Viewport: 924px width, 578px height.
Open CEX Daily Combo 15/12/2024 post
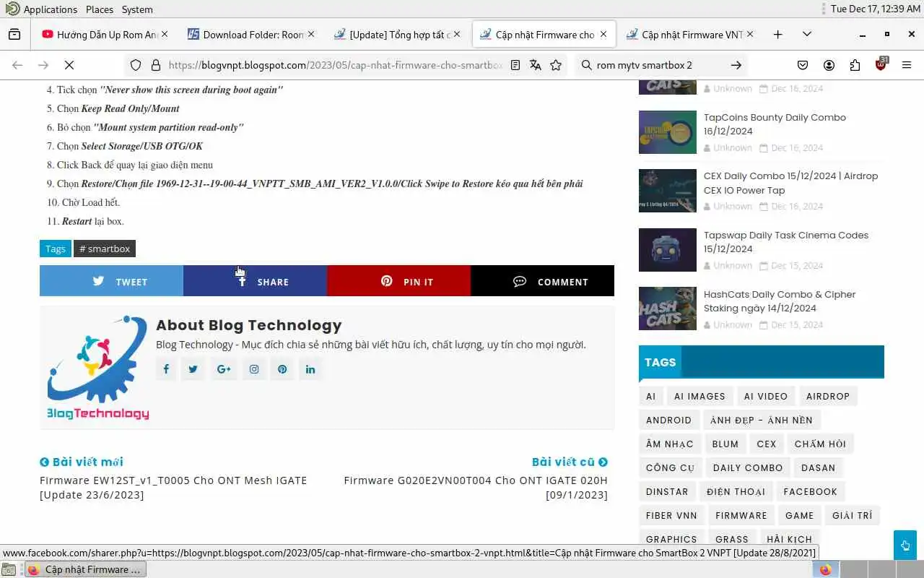pyautogui.click(x=790, y=183)
